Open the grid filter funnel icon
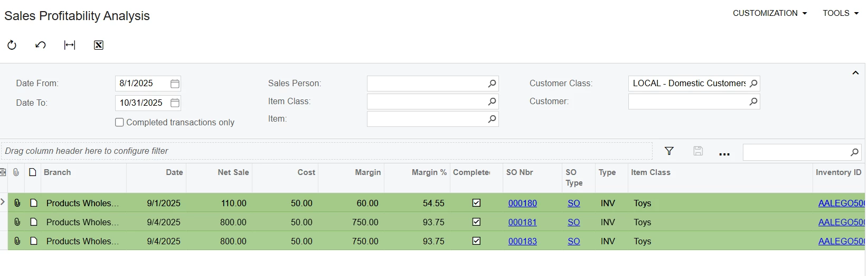 [669, 151]
